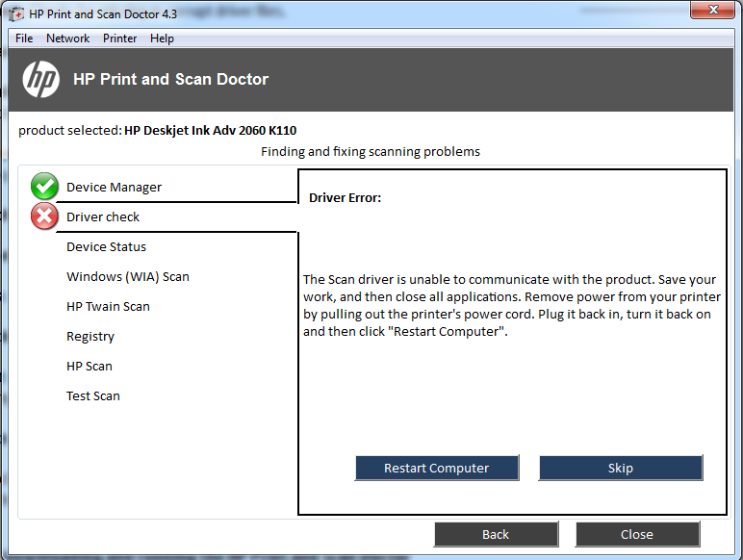This screenshot has height=560, width=743.
Task: Select the Device Manager step
Action: [114, 187]
